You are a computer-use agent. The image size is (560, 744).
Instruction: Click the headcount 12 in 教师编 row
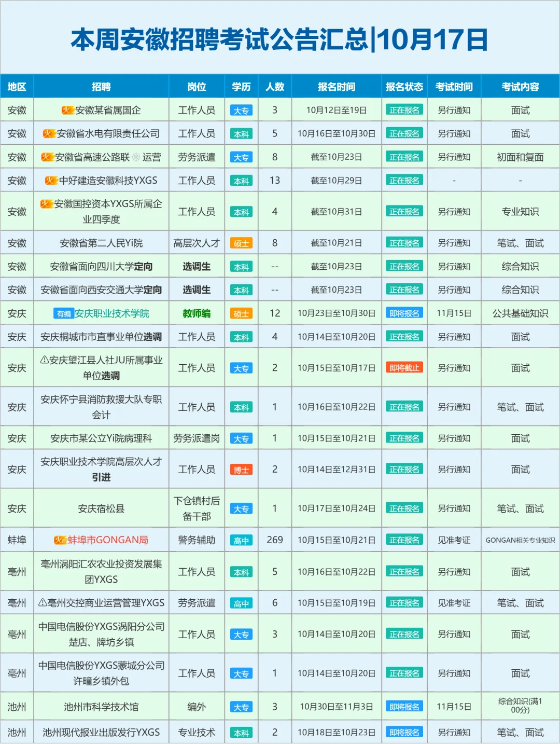tap(275, 313)
